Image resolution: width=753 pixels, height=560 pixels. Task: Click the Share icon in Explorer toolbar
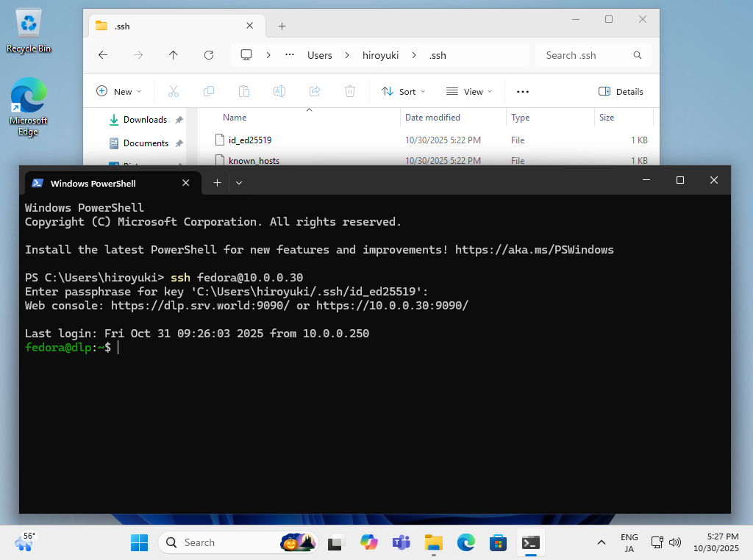click(x=315, y=92)
